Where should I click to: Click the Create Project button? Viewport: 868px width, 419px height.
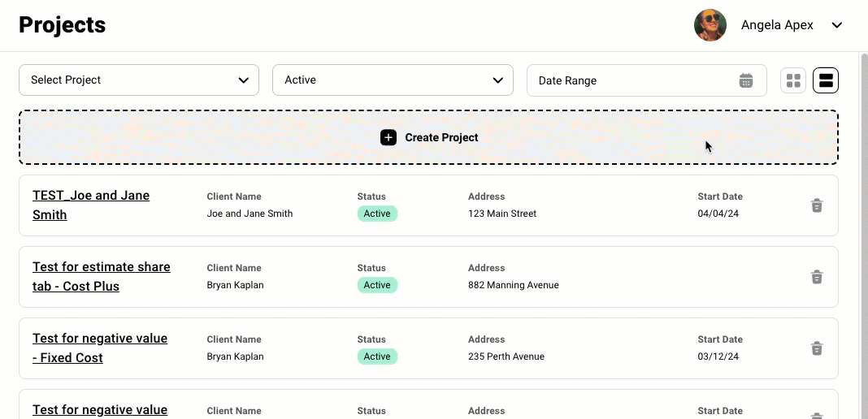[428, 137]
